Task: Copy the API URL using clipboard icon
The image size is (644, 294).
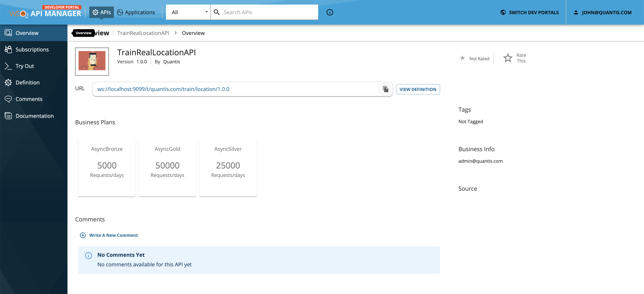Action: (x=385, y=89)
